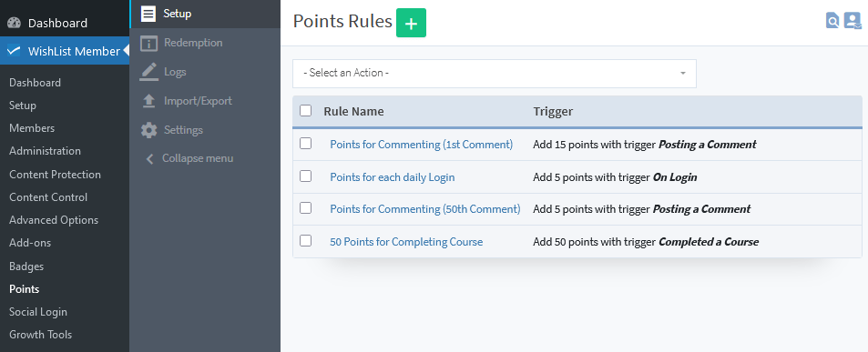Click the Collapse menu text label
The width and height of the screenshot is (868, 352).
198,158
